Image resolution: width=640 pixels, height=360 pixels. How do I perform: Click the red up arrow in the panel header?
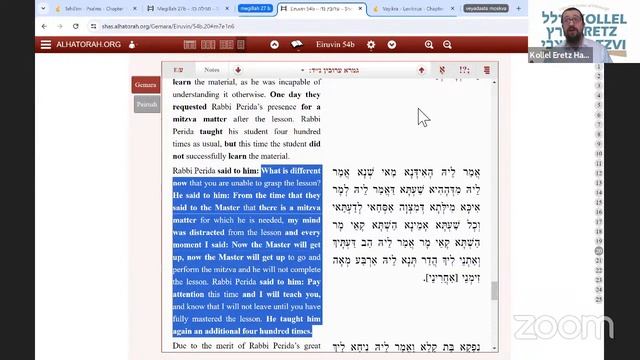point(421,70)
